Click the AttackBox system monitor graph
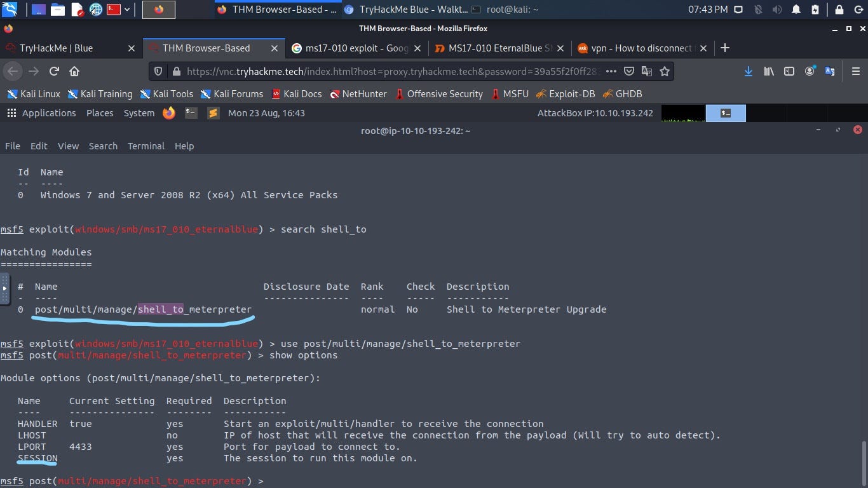Viewport: 868px width, 488px height. (683, 113)
